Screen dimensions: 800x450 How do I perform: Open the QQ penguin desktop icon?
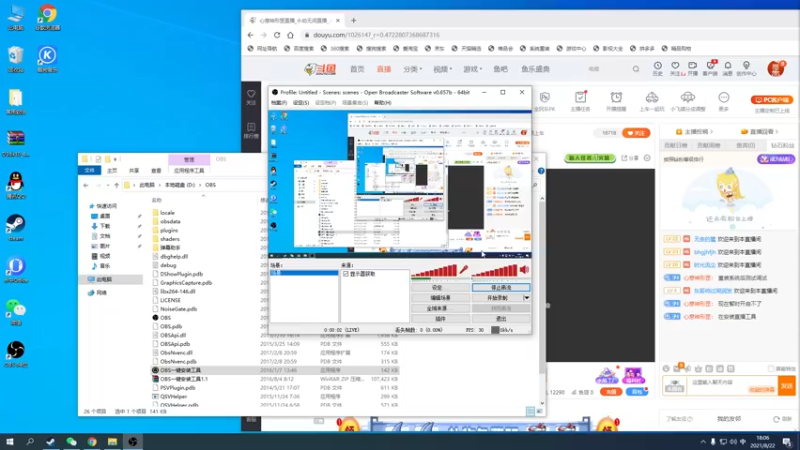(16, 185)
